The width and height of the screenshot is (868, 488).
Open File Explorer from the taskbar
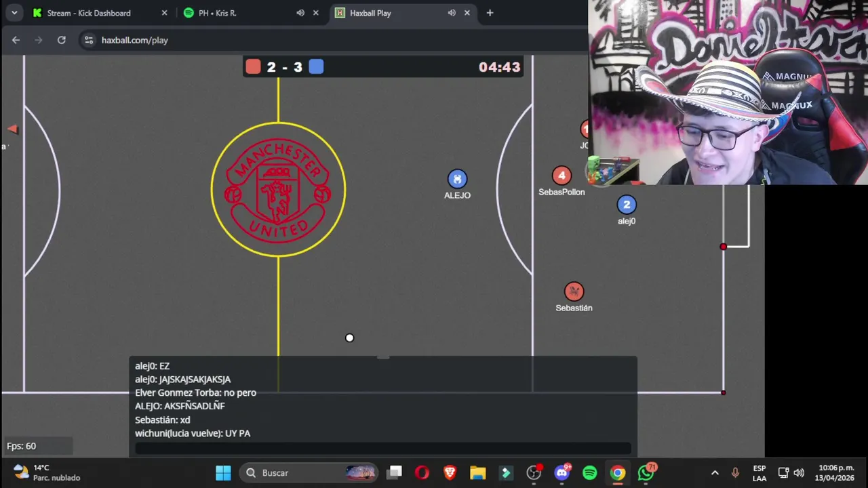(x=477, y=472)
